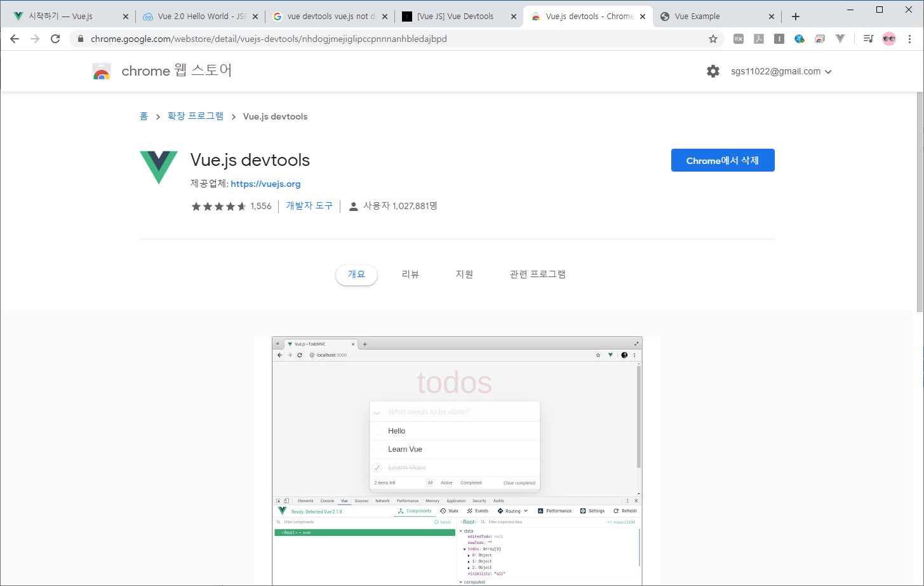Viewport: 924px width, 586px height.
Task: Open the 지원 support tab
Action: coord(464,275)
